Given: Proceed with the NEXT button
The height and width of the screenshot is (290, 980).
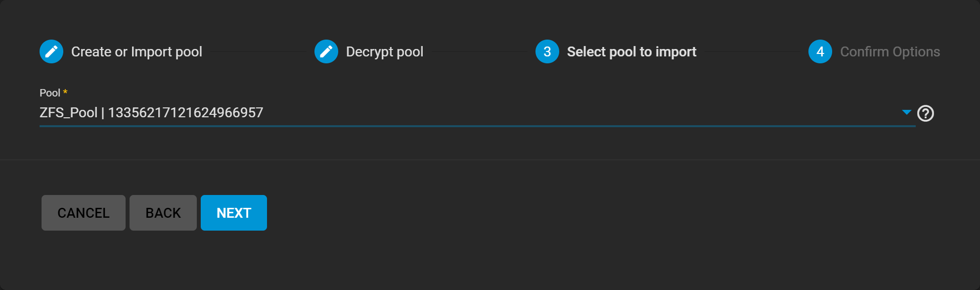Looking at the screenshot, I should tap(234, 213).
